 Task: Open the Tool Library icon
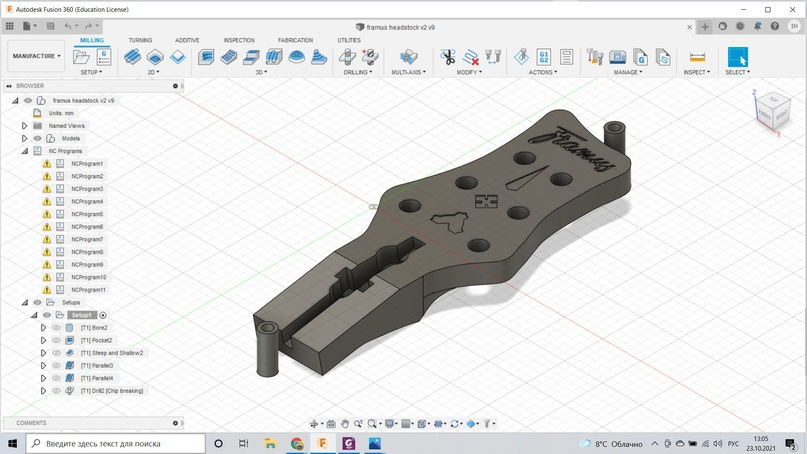tap(595, 57)
